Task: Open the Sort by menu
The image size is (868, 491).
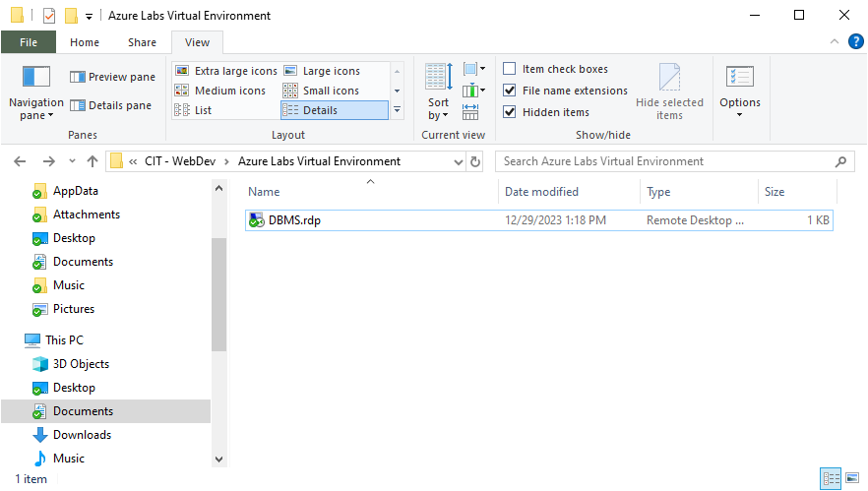Action: point(439,92)
